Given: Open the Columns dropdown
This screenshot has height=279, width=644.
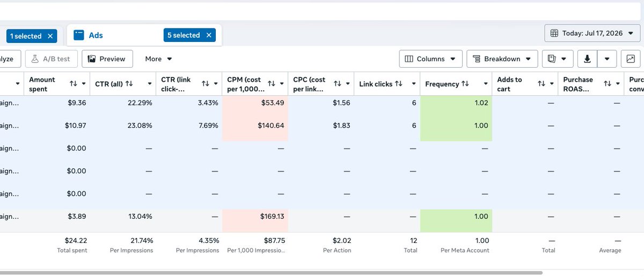Looking at the screenshot, I should click(430, 59).
